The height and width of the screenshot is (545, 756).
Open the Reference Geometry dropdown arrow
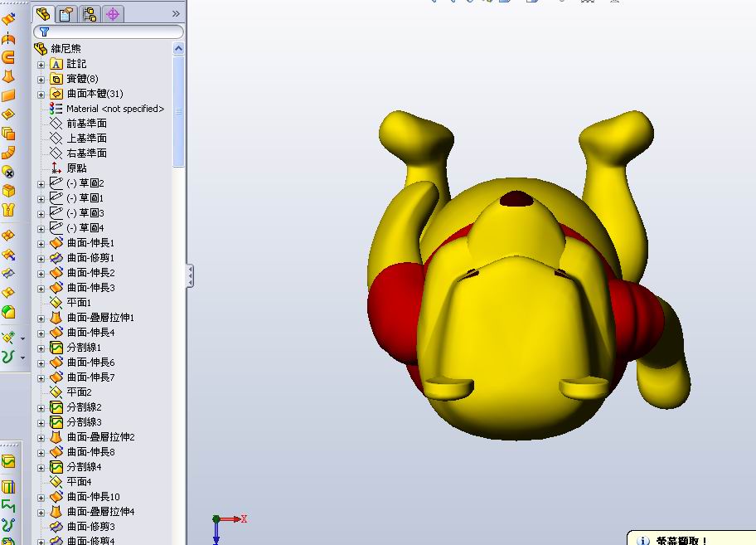point(22,338)
